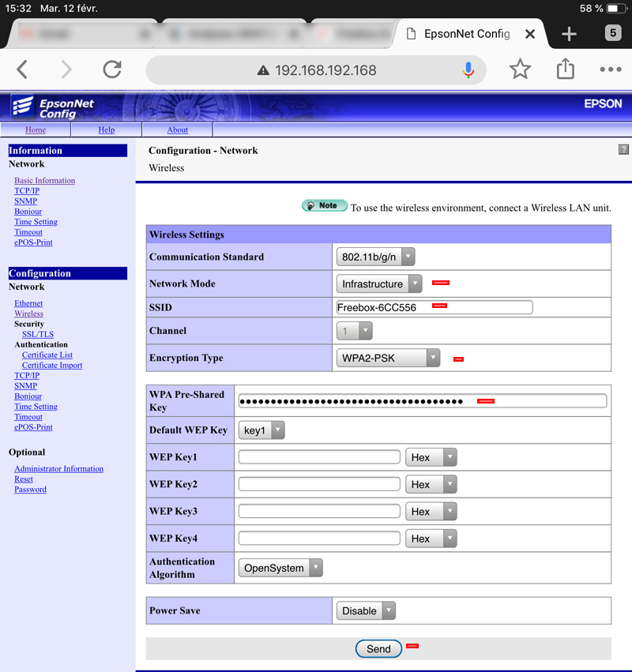Reload the page with refresh icon
The width and height of the screenshot is (632, 672).
[x=112, y=69]
